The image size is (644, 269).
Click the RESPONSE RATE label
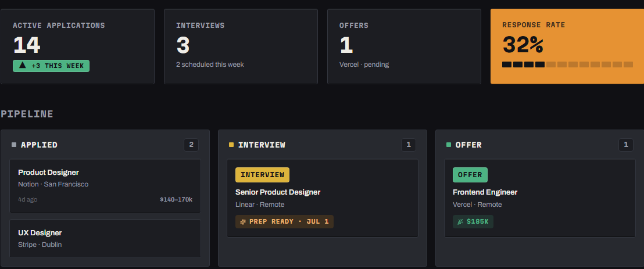pos(534,25)
